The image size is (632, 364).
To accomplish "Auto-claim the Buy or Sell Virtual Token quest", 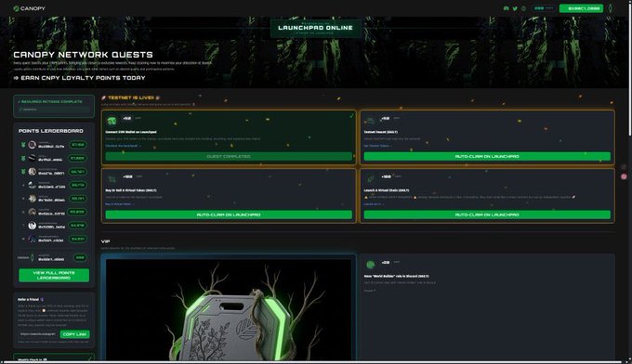I will pos(229,214).
